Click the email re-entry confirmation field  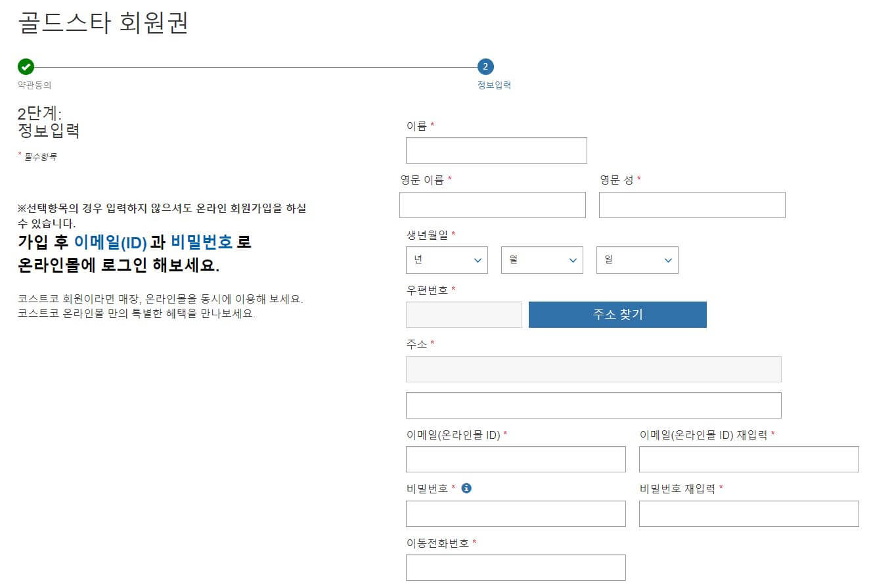(x=749, y=459)
